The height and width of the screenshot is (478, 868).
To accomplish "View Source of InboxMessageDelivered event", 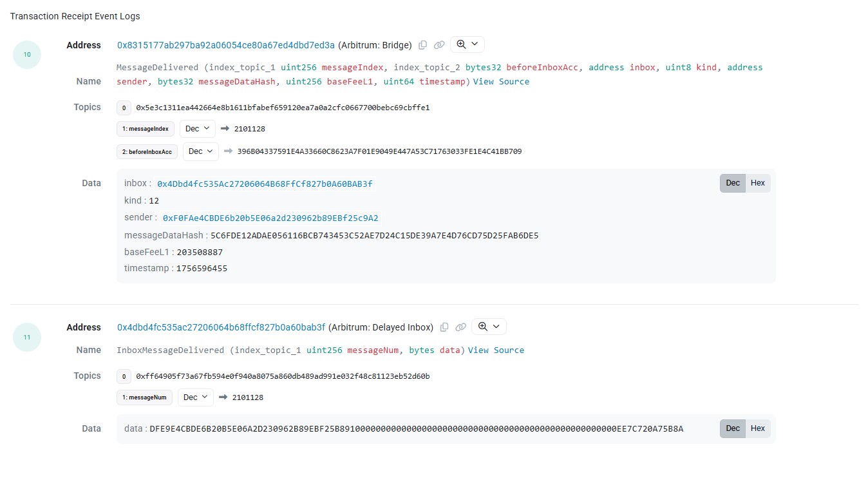I will pyautogui.click(x=496, y=350).
